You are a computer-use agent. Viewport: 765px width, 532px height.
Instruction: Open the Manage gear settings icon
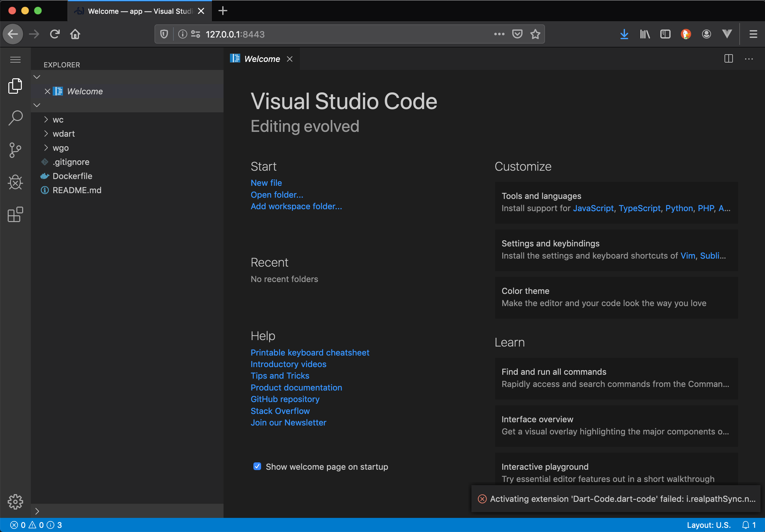(15, 502)
